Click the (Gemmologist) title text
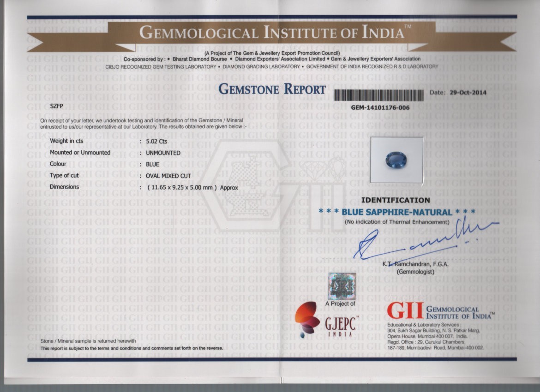The width and height of the screenshot is (540, 392). point(415,272)
